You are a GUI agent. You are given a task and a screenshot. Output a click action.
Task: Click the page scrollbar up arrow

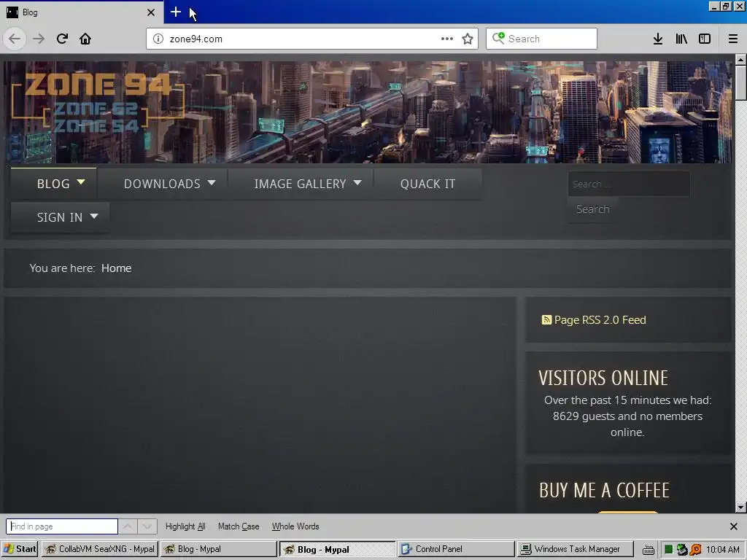click(740, 60)
